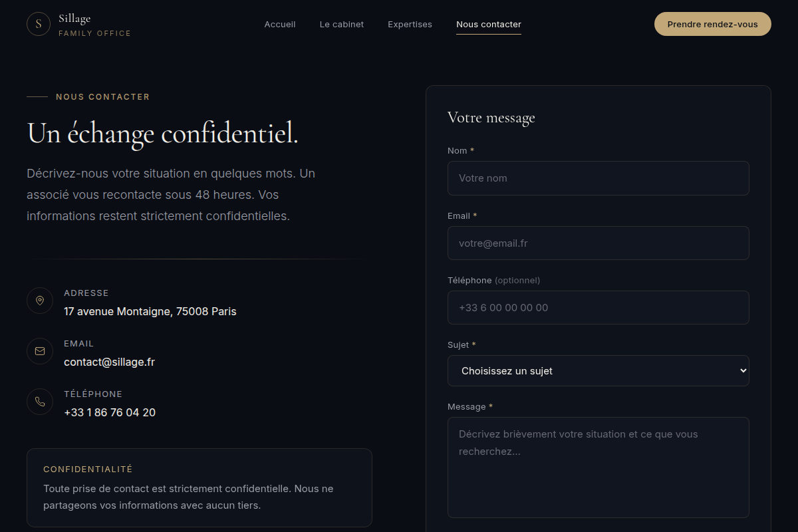798x532 pixels.
Task: Click inside the Message textarea
Action: [x=598, y=467]
